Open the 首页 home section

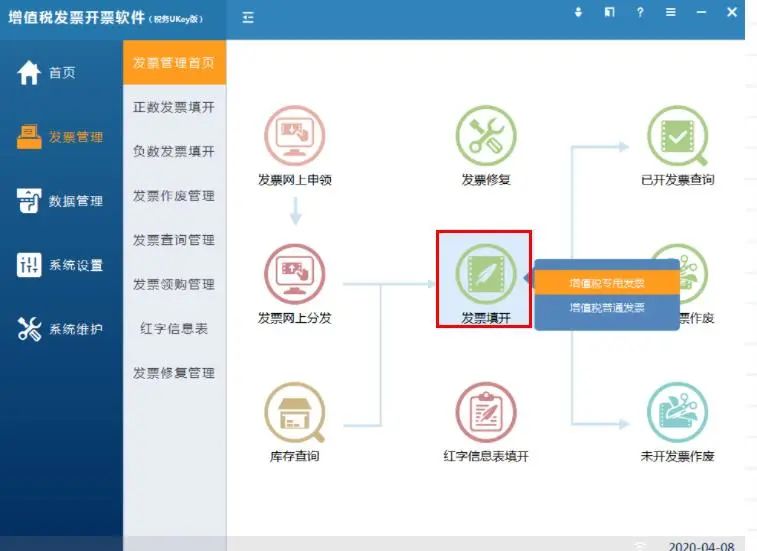(47, 73)
